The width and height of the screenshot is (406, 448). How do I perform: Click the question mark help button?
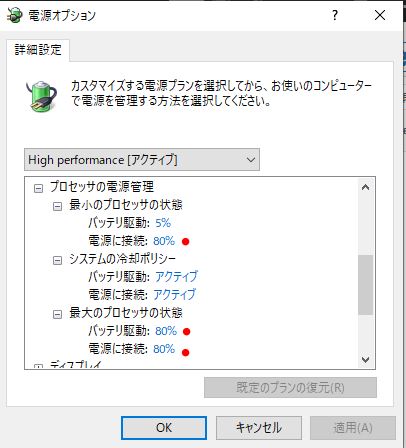(335, 15)
